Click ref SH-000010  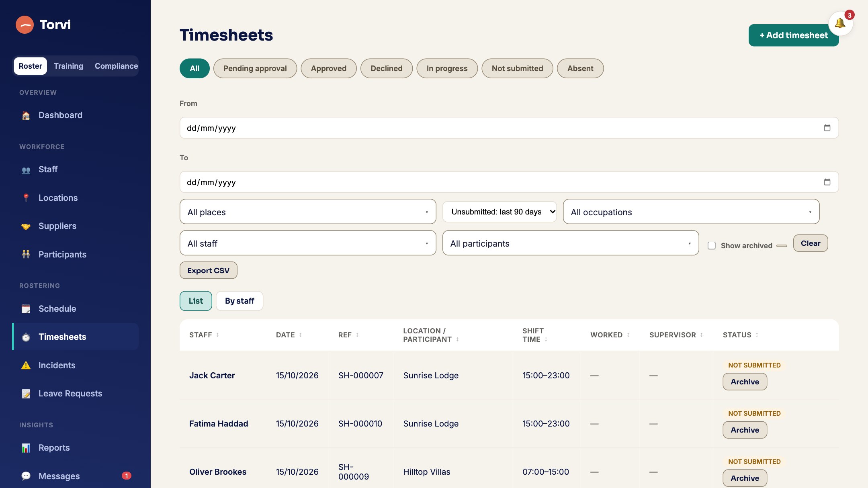pos(360,424)
